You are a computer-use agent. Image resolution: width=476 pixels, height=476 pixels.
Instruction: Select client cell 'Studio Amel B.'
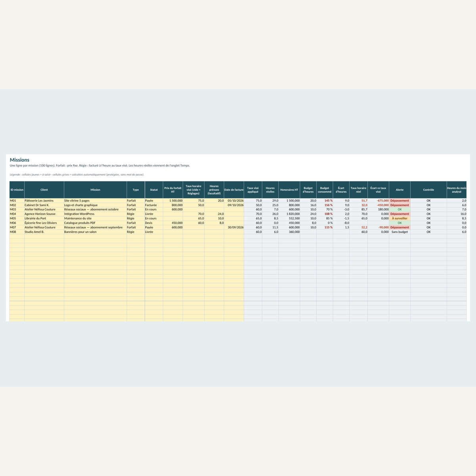pos(44,232)
